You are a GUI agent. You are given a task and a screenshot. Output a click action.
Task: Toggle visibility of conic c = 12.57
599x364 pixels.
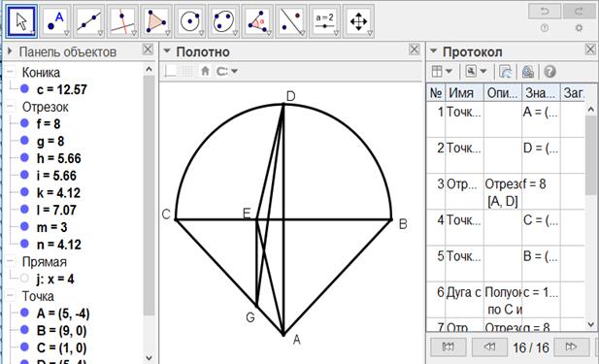click(24, 88)
